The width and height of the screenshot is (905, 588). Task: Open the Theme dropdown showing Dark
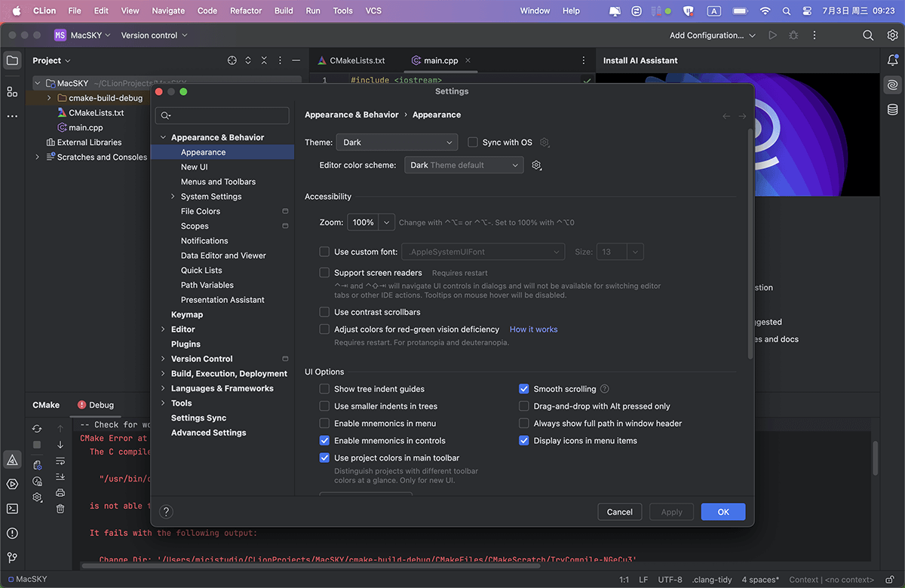397,142
